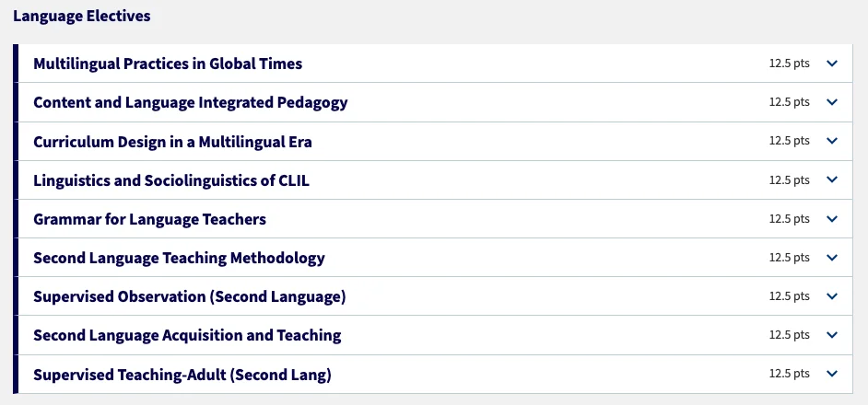Open Supervised Observation (Second Language) subject
Screen dimensions: 868x405
(189, 296)
